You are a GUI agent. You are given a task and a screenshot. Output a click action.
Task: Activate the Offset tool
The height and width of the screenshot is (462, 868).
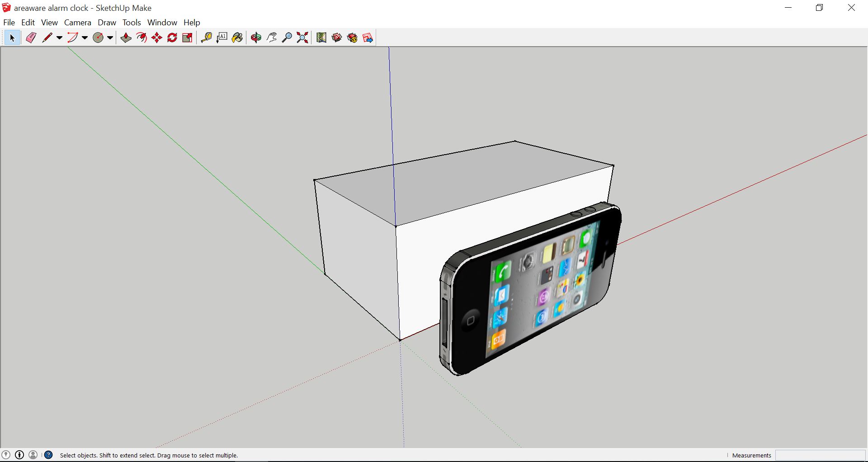pyautogui.click(x=142, y=38)
